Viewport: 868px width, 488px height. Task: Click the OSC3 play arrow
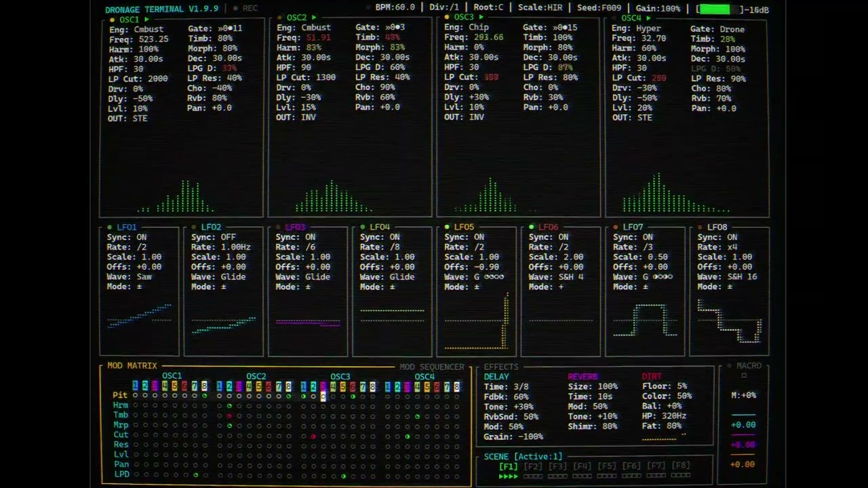(481, 17)
